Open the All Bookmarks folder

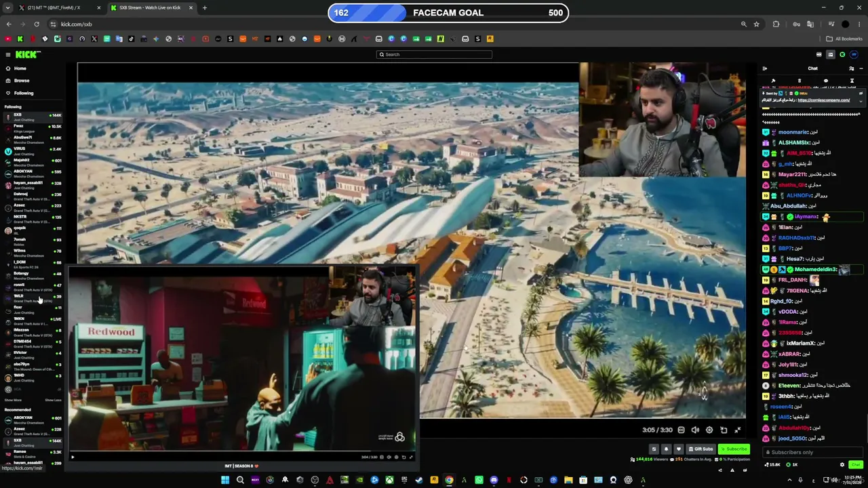pyautogui.click(x=844, y=39)
